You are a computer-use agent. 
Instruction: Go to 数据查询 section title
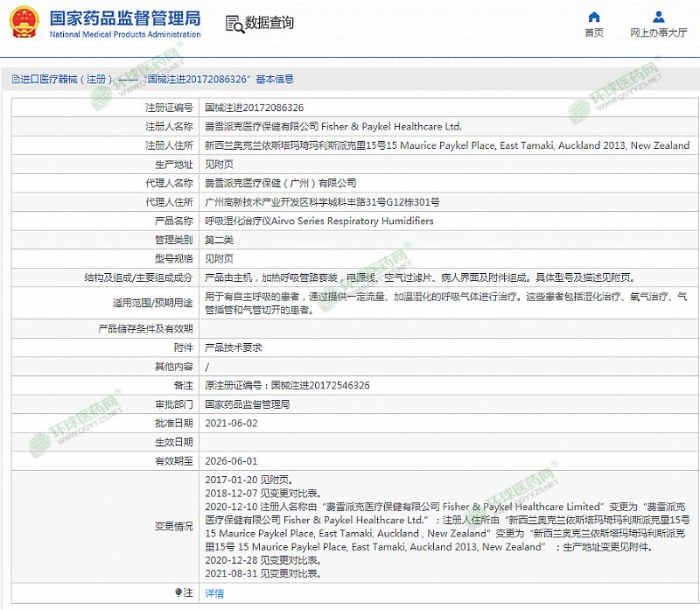pos(269,24)
